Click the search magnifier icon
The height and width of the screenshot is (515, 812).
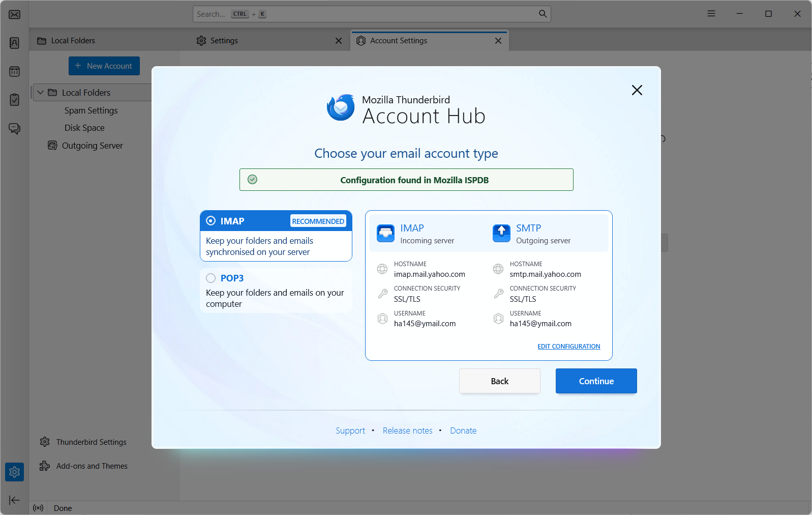[543, 14]
